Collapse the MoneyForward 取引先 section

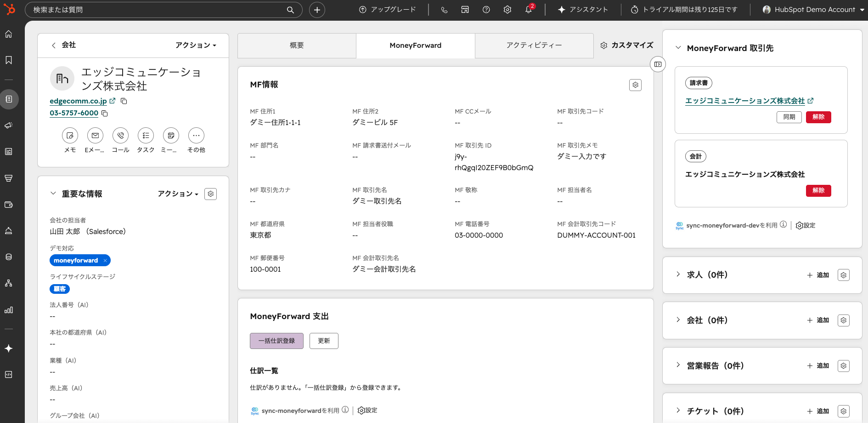point(678,48)
